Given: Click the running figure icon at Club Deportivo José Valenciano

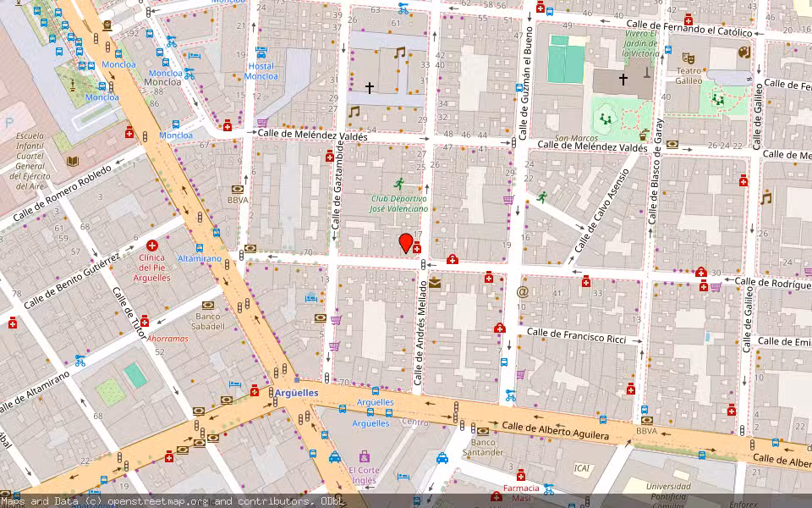Looking at the screenshot, I should pos(398,185).
